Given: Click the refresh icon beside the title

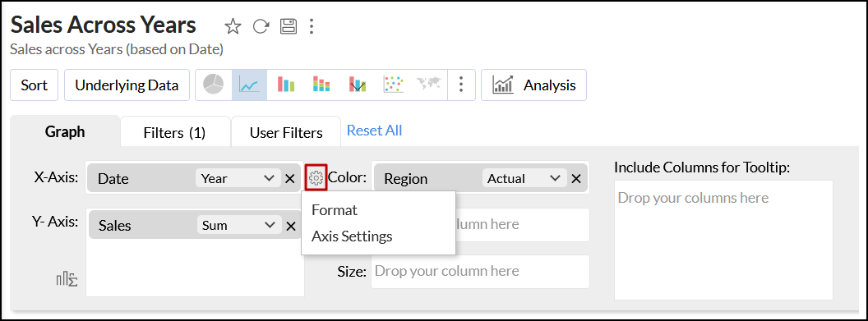Looking at the screenshot, I should click(x=261, y=26).
